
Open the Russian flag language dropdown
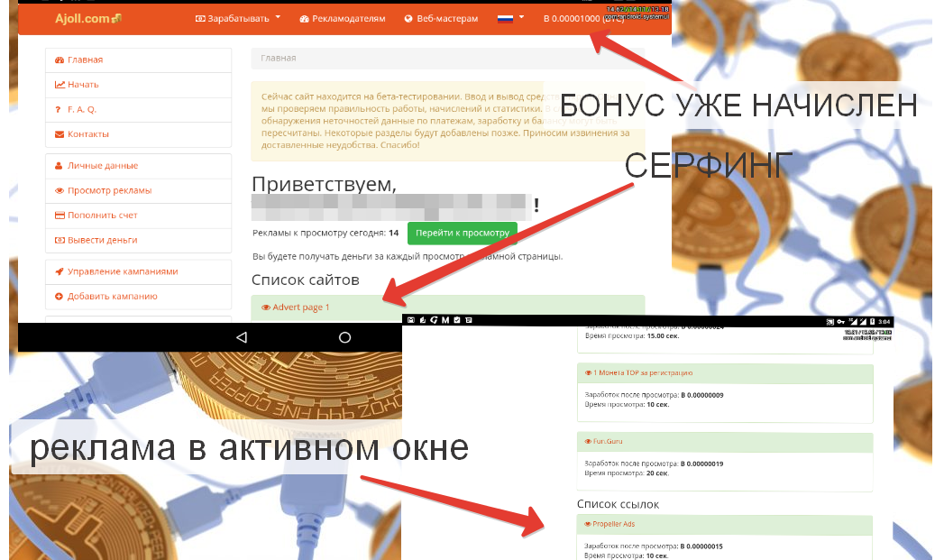(x=510, y=19)
